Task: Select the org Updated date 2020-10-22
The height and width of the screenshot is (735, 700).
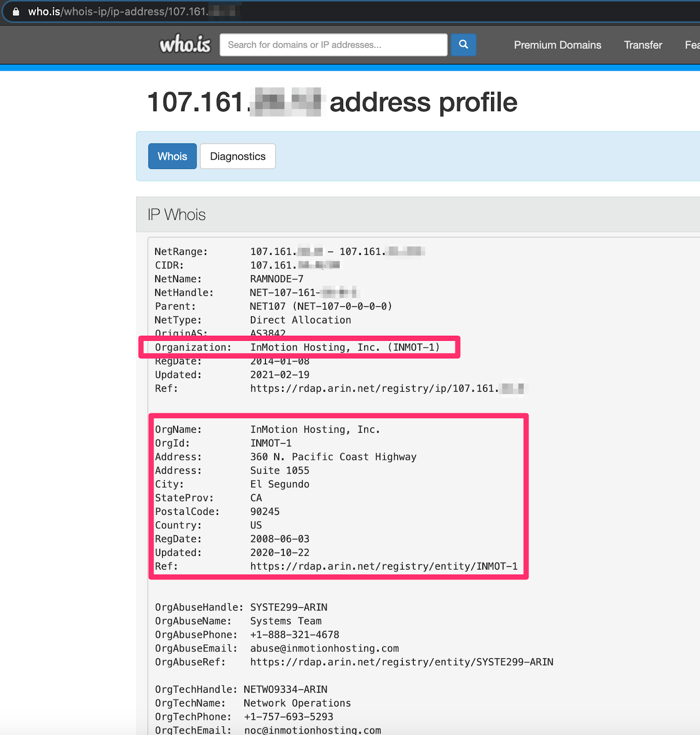Action: click(x=280, y=553)
